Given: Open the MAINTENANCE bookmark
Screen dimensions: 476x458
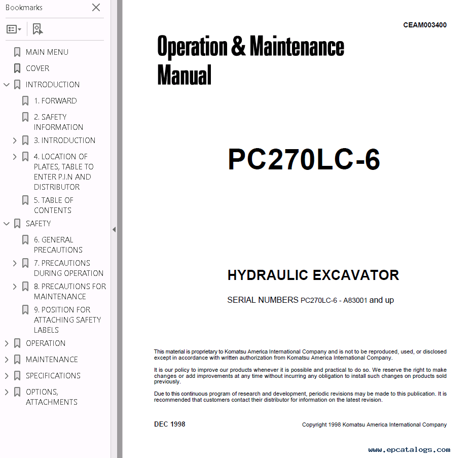Looking at the screenshot, I should click(x=52, y=360).
